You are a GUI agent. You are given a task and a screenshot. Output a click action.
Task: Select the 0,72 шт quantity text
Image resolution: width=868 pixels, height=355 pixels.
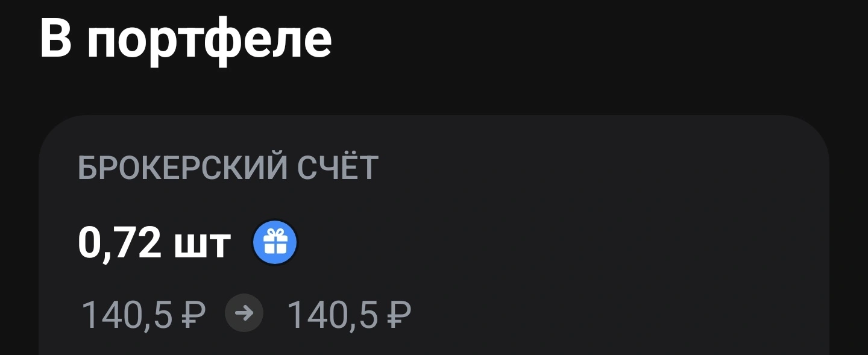pos(155,243)
